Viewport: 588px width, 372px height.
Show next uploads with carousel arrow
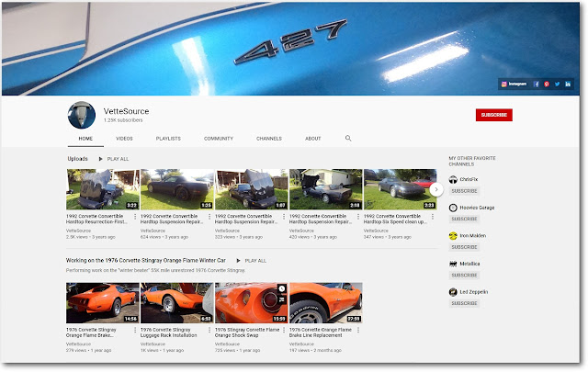point(436,189)
